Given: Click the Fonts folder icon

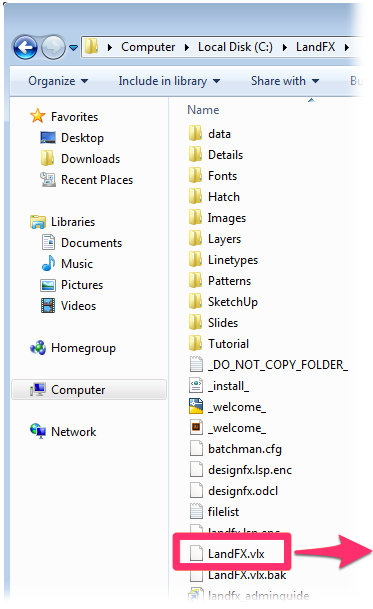Looking at the screenshot, I should 195,176.
